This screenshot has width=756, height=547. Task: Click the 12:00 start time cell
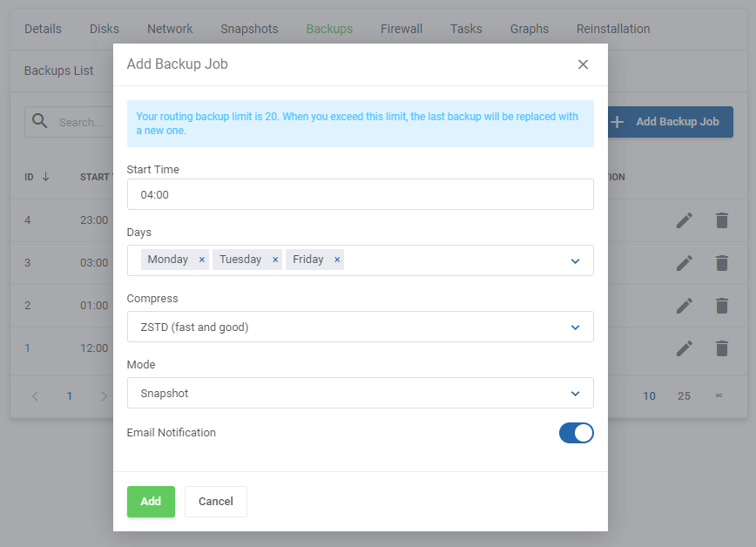point(94,348)
